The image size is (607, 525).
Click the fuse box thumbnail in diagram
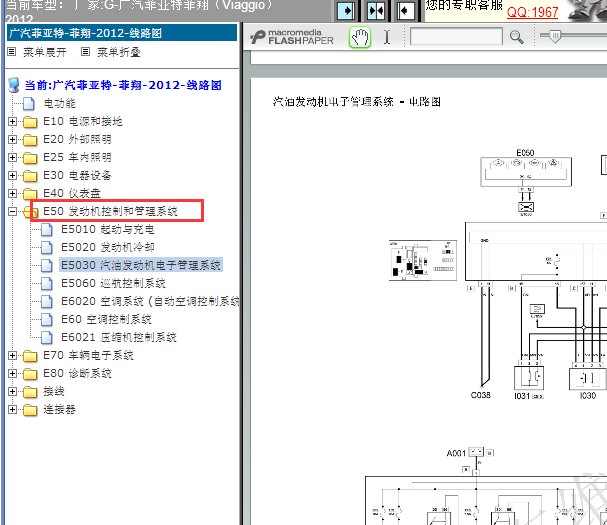(x=423, y=260)
